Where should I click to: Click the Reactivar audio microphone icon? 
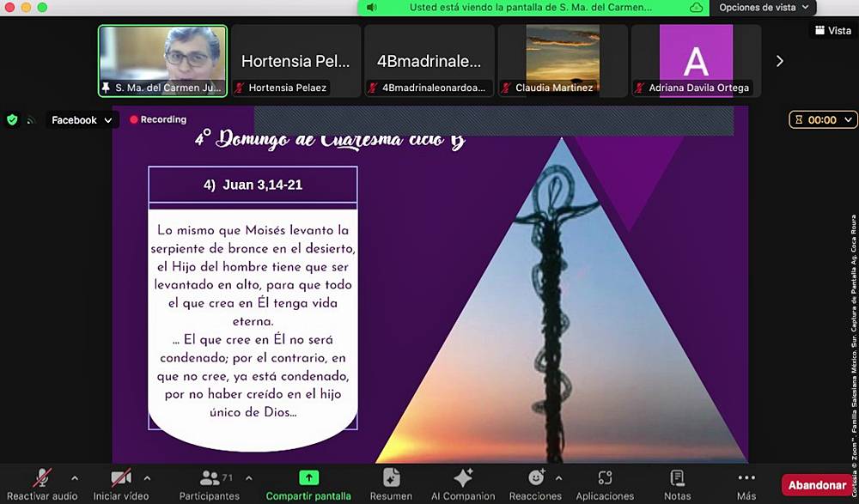point(42,478)
